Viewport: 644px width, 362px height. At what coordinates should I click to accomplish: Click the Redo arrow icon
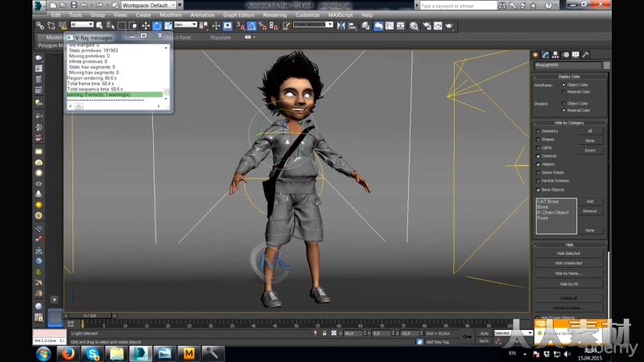99,6
